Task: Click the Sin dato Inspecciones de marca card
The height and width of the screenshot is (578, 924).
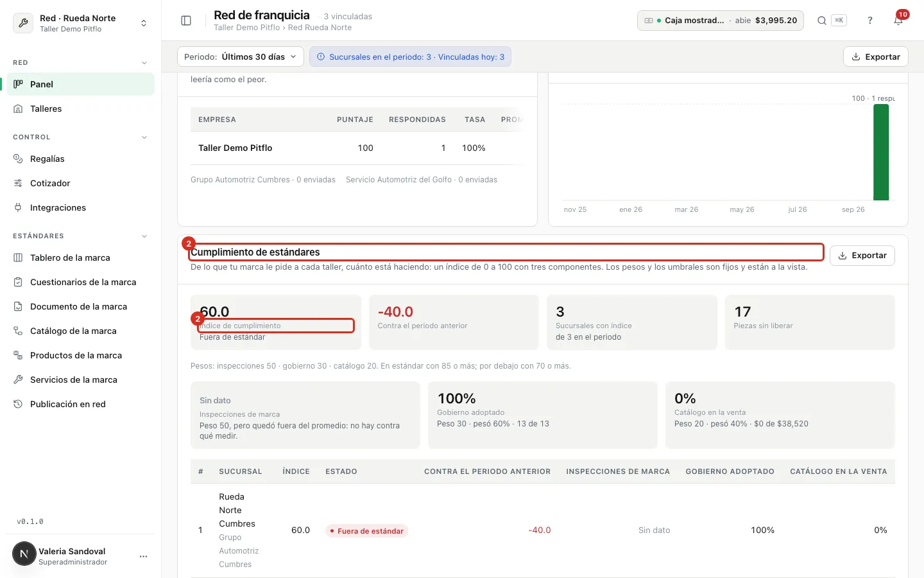Action: tap(305, 415)
